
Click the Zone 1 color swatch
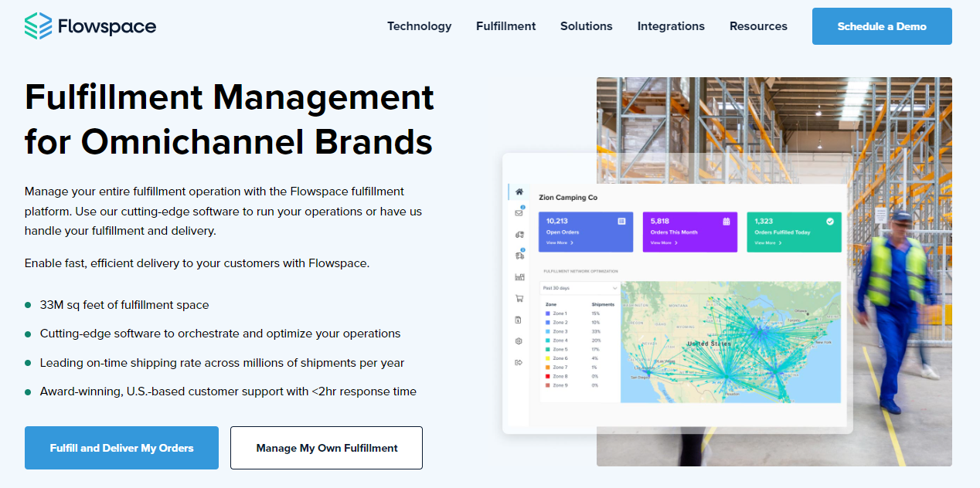(548, 313)
